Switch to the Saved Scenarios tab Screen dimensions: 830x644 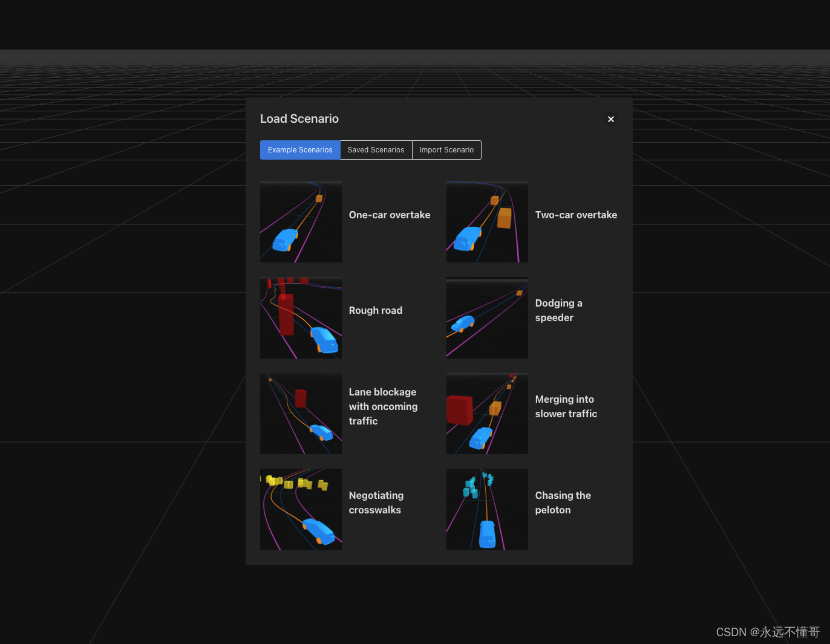[376, 149]
